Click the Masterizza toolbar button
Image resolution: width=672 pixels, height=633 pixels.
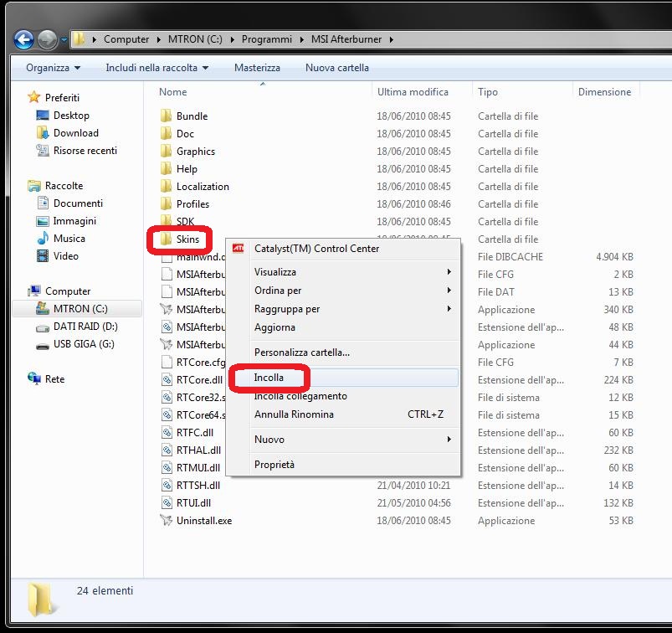click(257, 68)
